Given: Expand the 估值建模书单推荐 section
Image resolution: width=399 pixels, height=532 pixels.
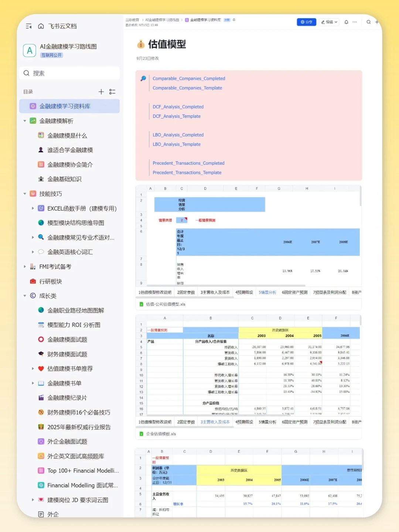Looking at the screenshot, I should 33,368.
